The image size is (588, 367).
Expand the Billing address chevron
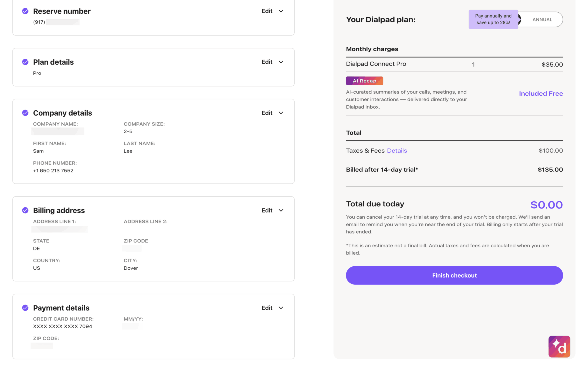[281, 210]
